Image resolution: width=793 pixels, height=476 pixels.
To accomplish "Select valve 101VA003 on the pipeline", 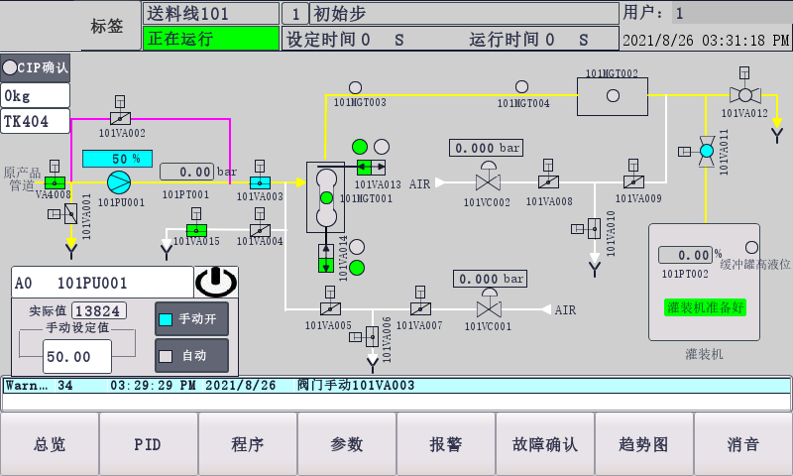I will click(259, 181).
